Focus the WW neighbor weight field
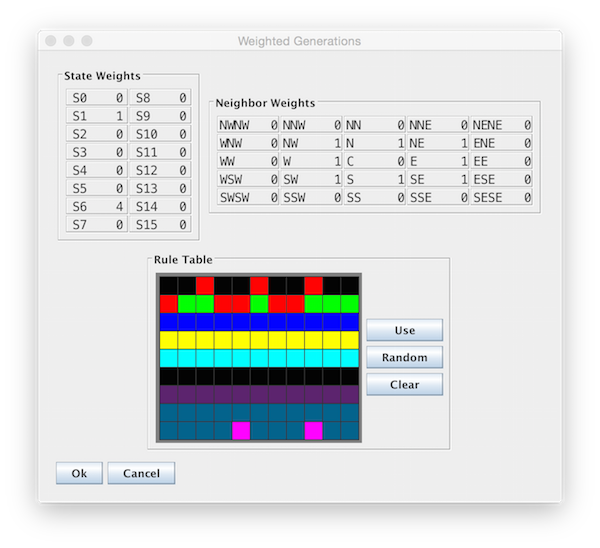600x548 pixels. pyautogui.click(x=248, y=161)
